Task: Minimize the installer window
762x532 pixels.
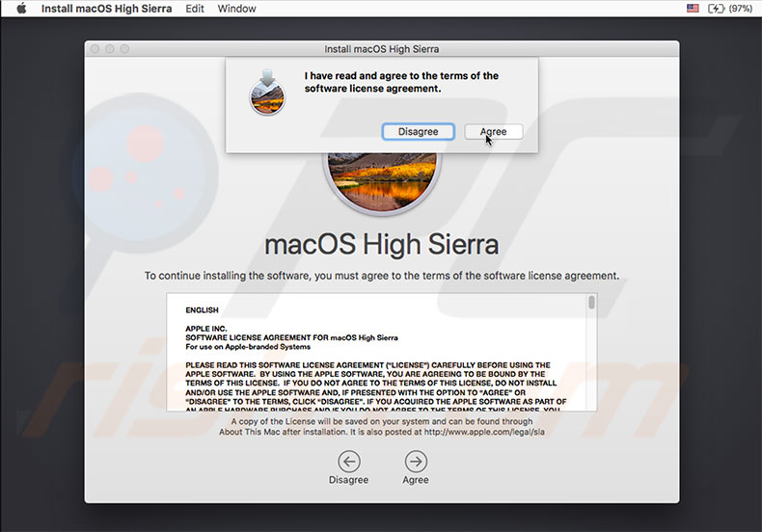Action: [x=110, y=48]
